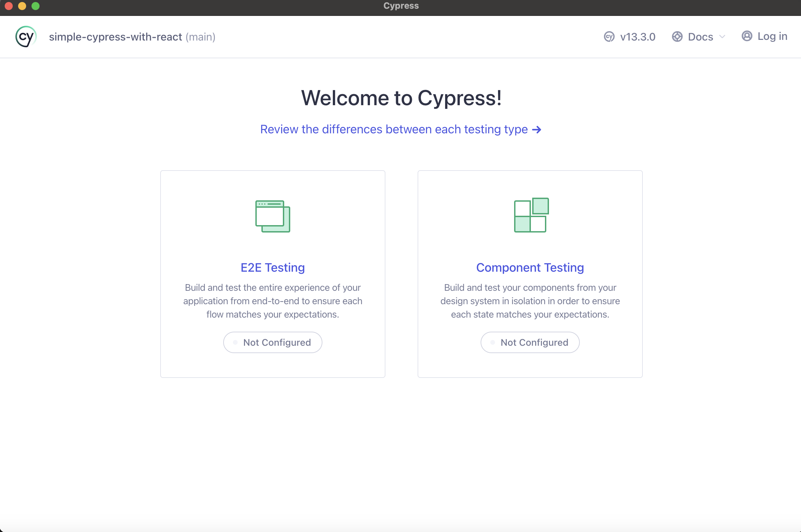The image size is (801, 532).
Task: Click the arrow icon after testing type link
Action: click(537, 130)
